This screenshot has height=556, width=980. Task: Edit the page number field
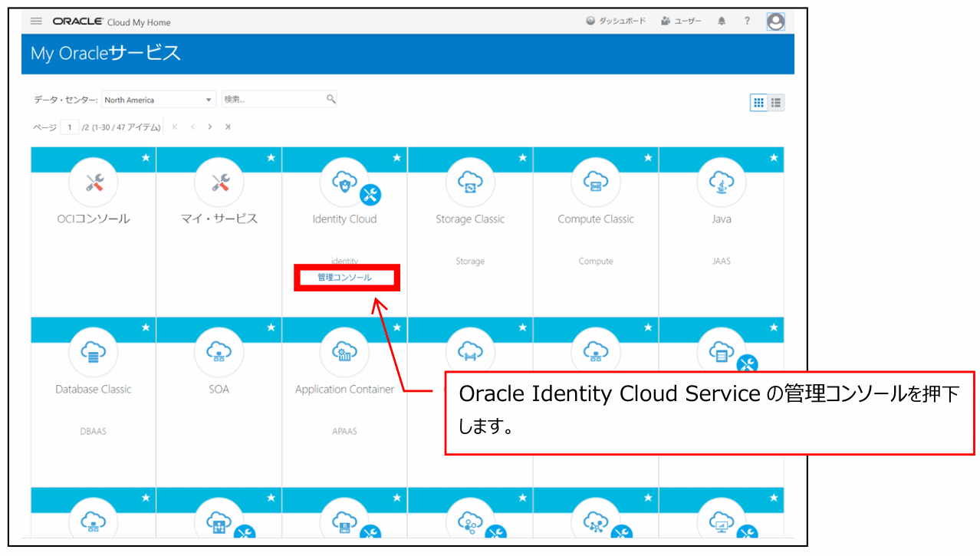70,127
